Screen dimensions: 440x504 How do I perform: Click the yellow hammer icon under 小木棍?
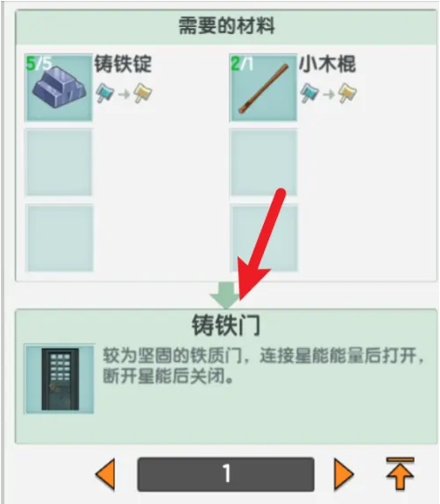[x=347, y=93]
